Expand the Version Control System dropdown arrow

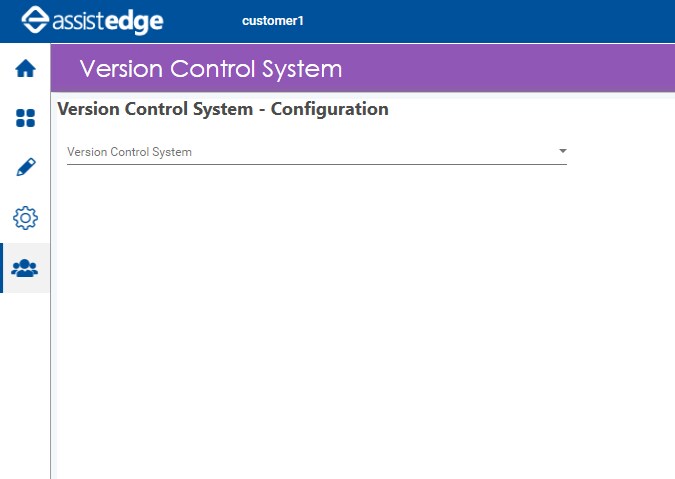(562, 151)
